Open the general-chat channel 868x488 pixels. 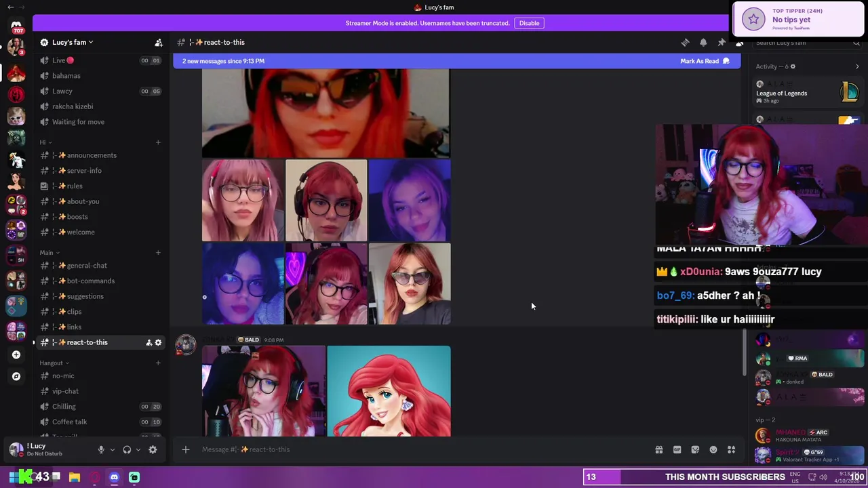tap(100, 266)
